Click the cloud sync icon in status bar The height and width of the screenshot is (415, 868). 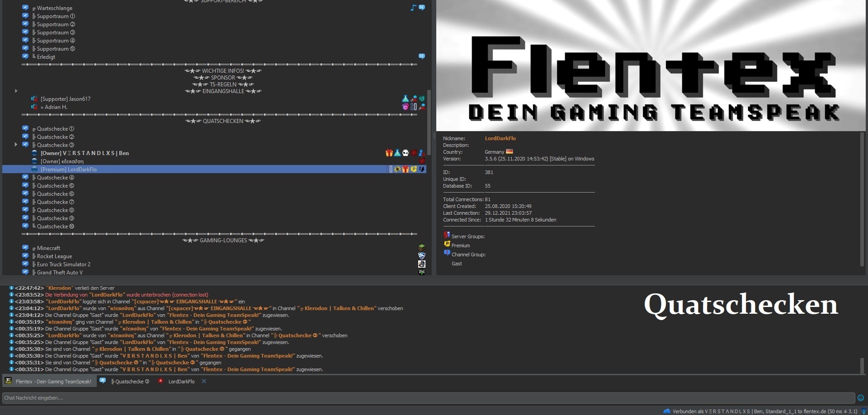click(666, 411)
